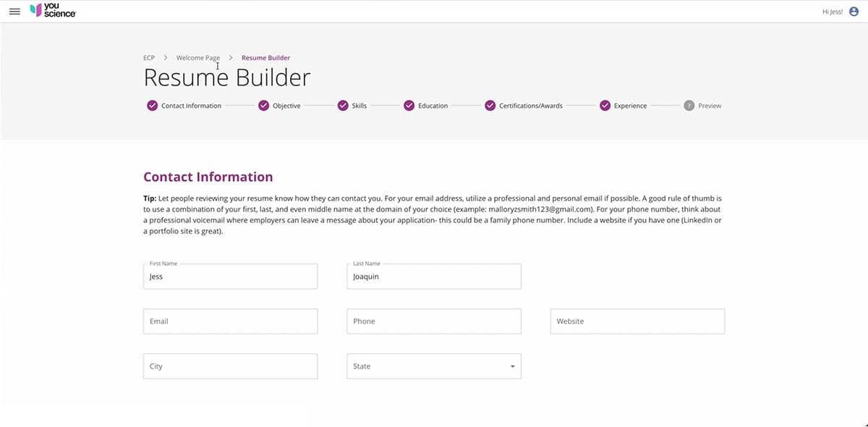Screen dimensions: 868x427
Task: Expand the State dropdown
Action: (x=434, y=366)
